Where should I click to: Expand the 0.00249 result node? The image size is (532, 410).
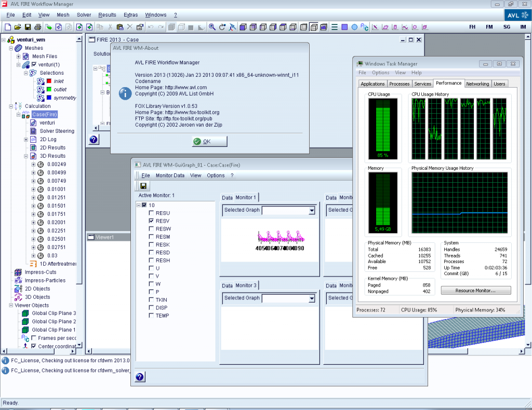[x=33, y=165]
